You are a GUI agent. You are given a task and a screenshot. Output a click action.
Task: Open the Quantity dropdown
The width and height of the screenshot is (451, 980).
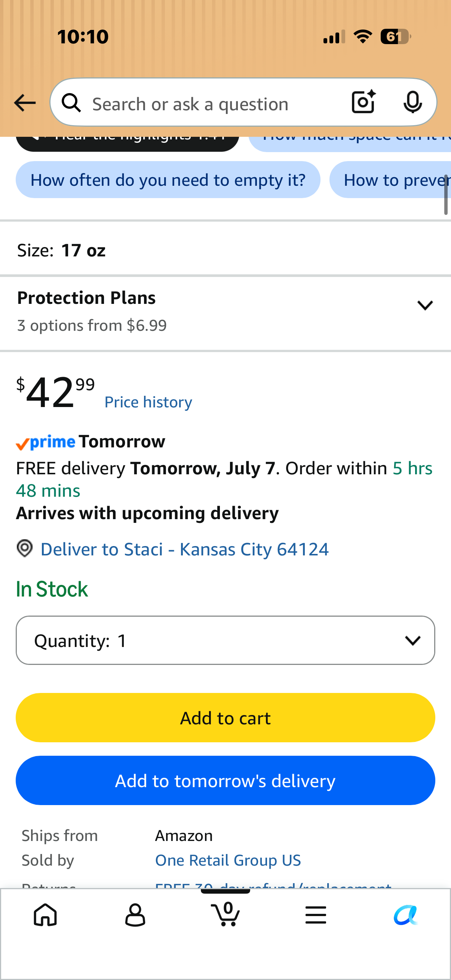225,640
